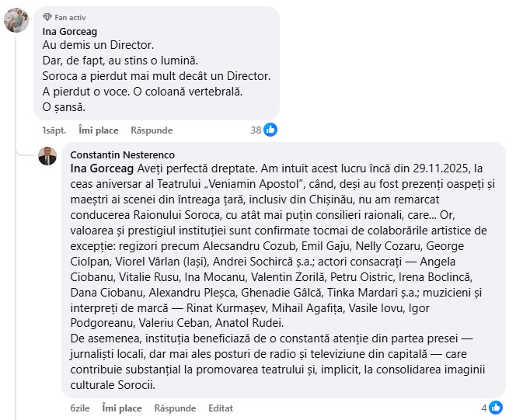Click the 1săpt. timestamp

pos(54,130)
